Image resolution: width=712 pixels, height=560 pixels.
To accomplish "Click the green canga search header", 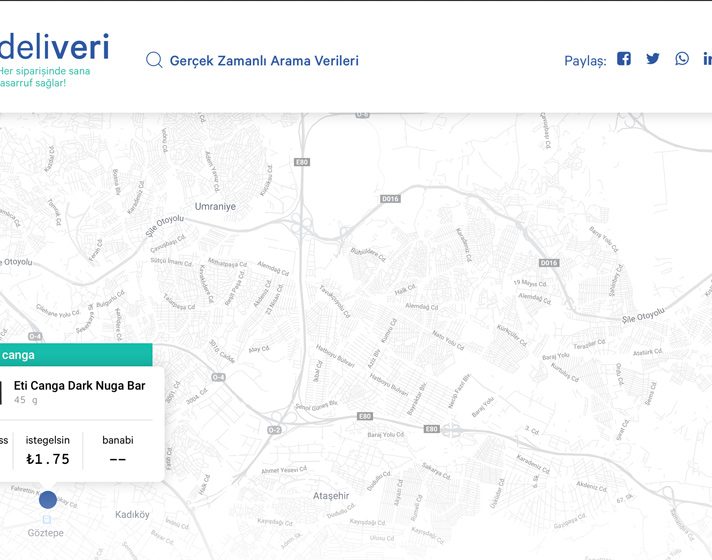I will [x=76, y=355].
